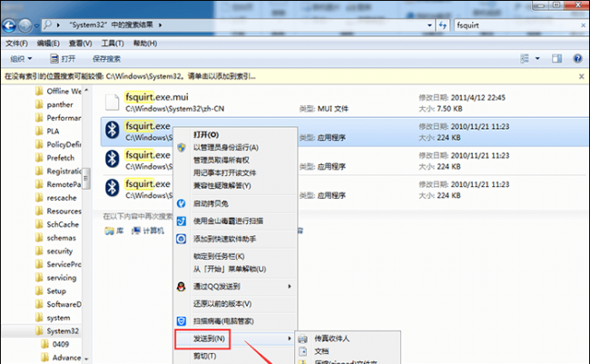The image size is (590, 364).
Task: Click the refresh button beside address bar
Action: point(443,25)
